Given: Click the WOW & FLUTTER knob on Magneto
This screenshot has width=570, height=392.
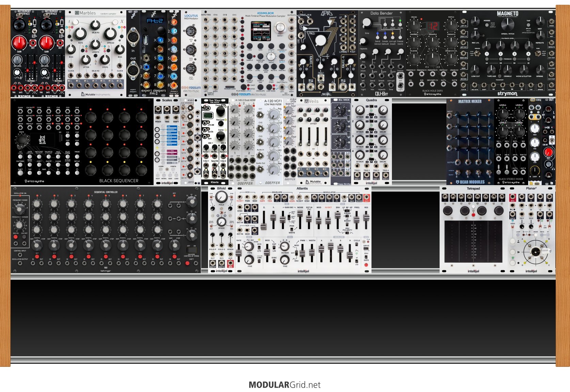Looking at the screenshot, I should 523,69.
